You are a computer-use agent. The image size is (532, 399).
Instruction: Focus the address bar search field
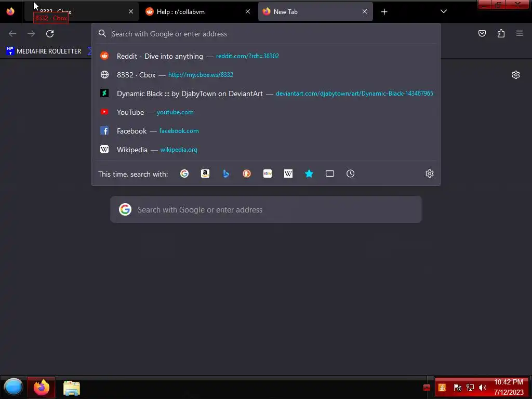(x=266, y=34)
